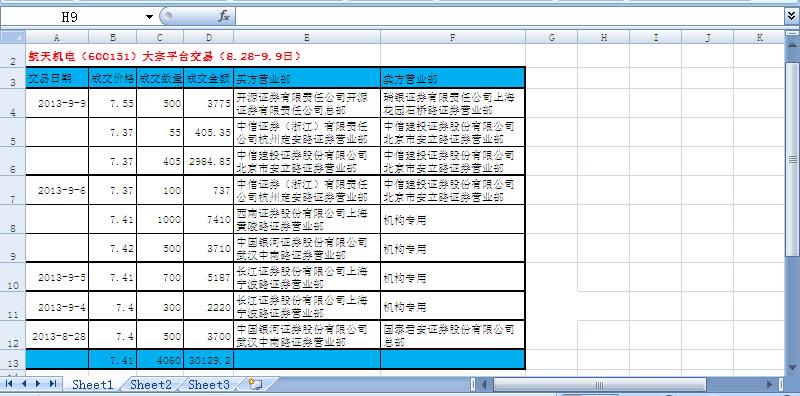Click header cell 成交数量
The height and width of the screenshot is (396, 800).
(160, 79)
